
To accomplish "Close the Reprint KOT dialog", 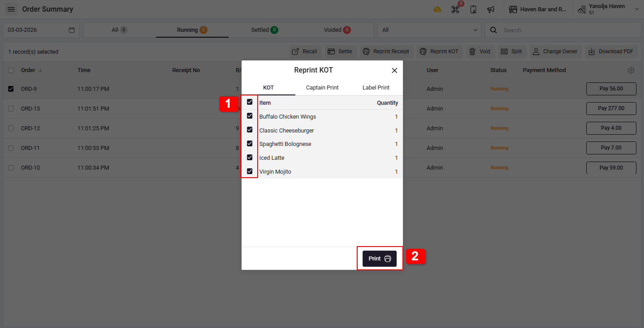I will tap(394, 70).
